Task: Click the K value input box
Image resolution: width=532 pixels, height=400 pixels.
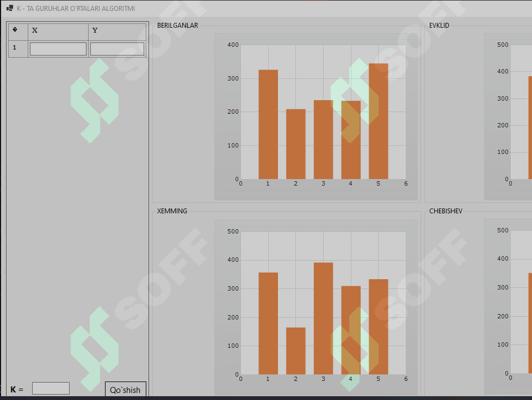Action: (x=51, y=389)
